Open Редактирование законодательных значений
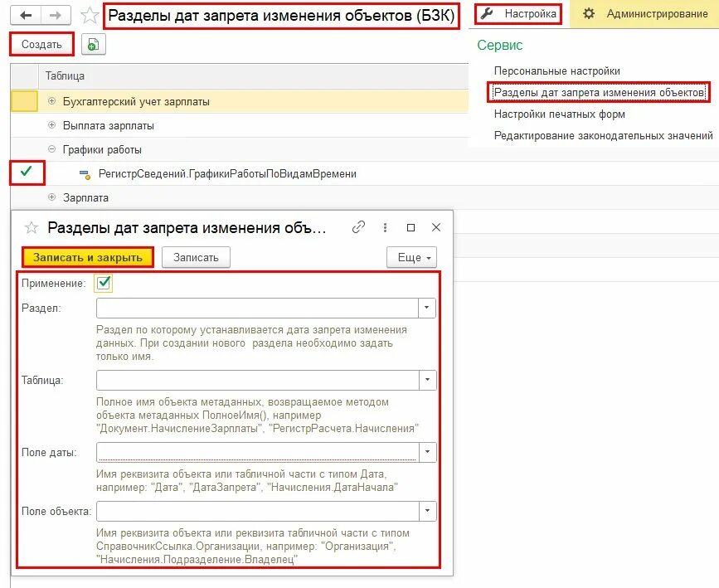This screenshot has width=719, height=588. (604, 136)
